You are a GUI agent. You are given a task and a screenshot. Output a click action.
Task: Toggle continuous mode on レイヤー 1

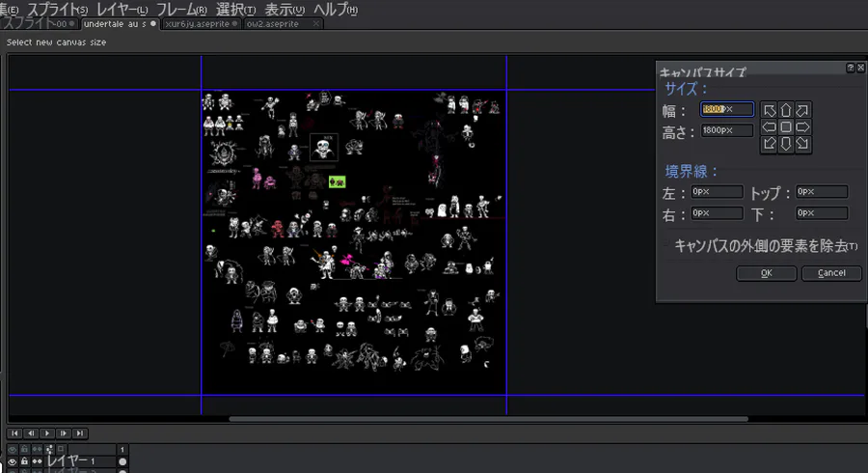[x=37, y=460]
